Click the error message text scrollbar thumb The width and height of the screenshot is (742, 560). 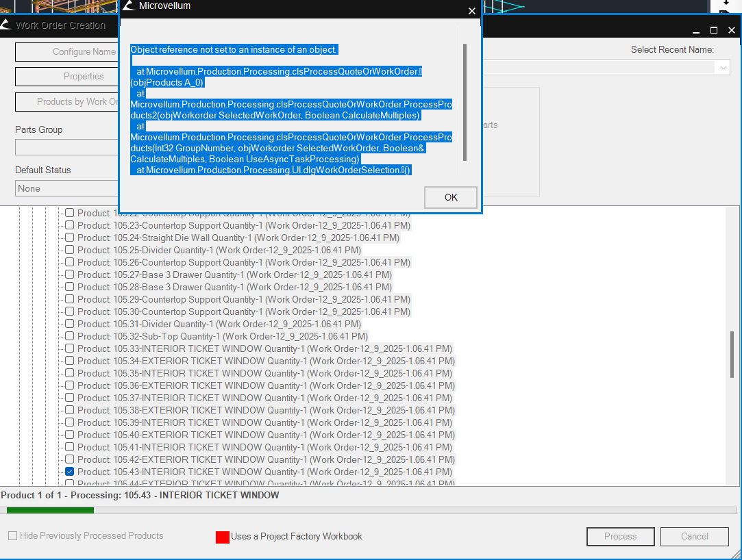465,102
